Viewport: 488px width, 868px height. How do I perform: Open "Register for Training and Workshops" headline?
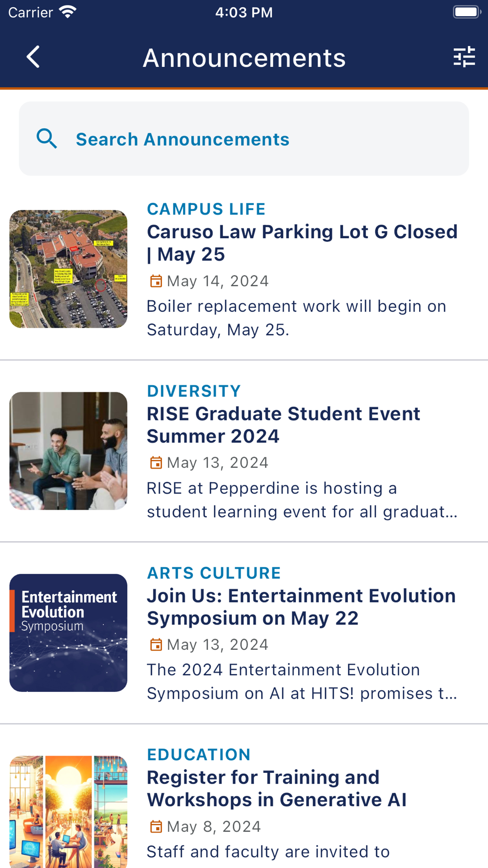pos(277,788)
